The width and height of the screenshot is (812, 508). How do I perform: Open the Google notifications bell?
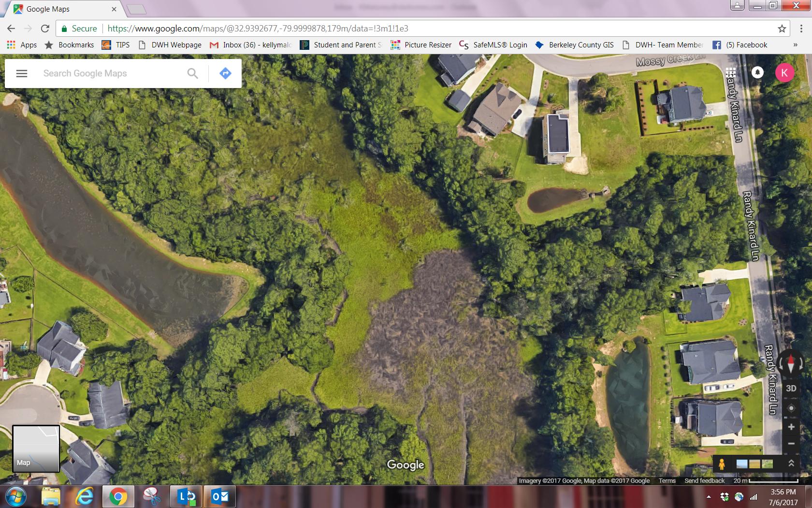(757, 73)
